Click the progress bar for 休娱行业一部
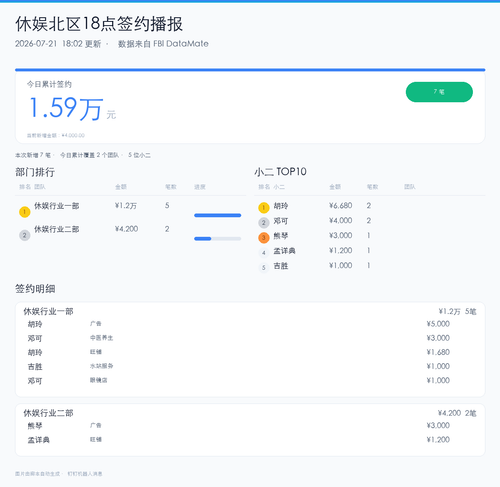This screenshot has height=487, width=500. 217,215
